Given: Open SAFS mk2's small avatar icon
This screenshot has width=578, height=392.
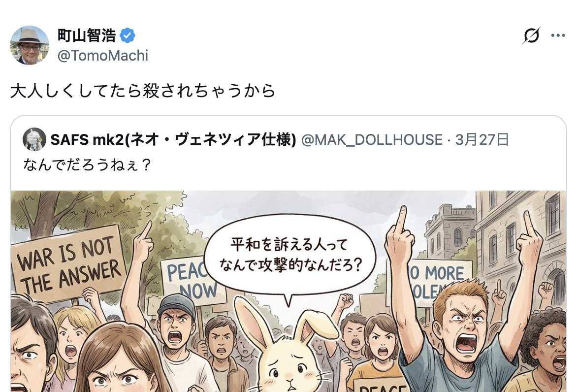Looking at the screenshot, I should (34, 139).
